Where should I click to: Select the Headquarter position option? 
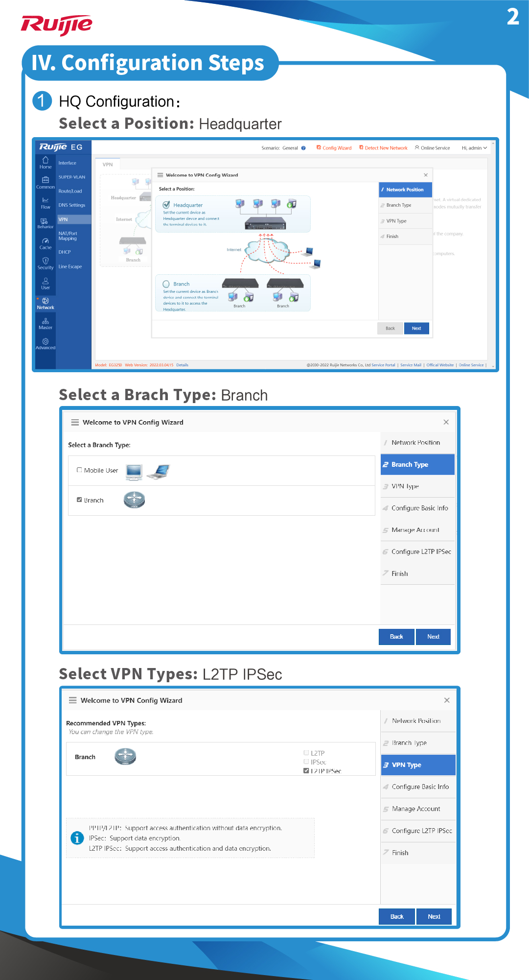(x=166, y=205)
